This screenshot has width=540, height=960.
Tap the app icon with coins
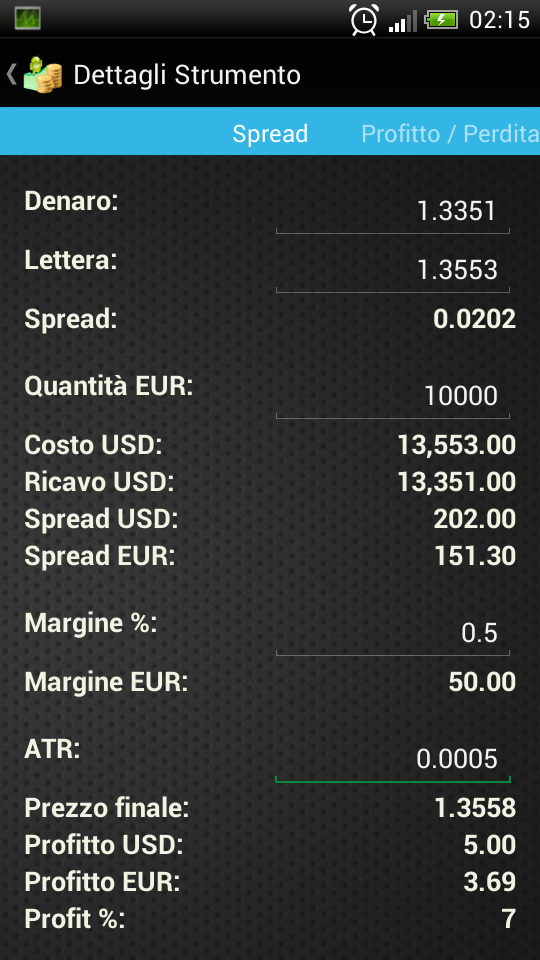pyautogui.click(x=43, y=75)
